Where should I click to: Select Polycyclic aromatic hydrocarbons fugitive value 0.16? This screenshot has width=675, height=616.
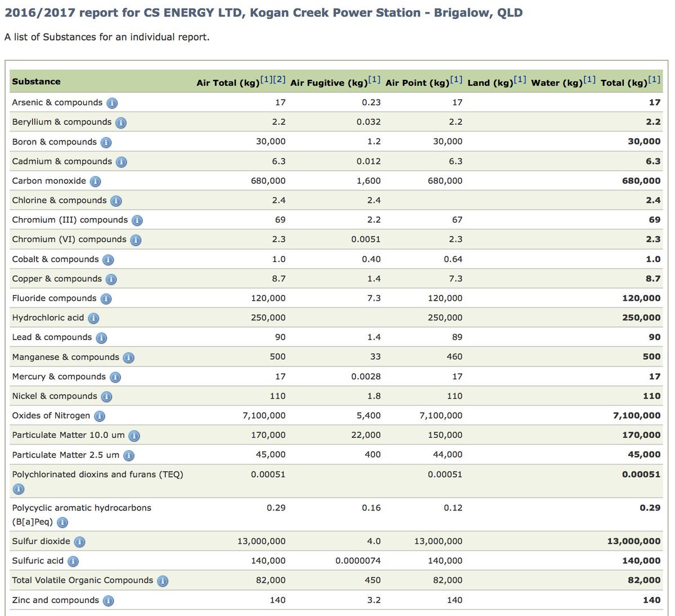(x=371, y=508)
